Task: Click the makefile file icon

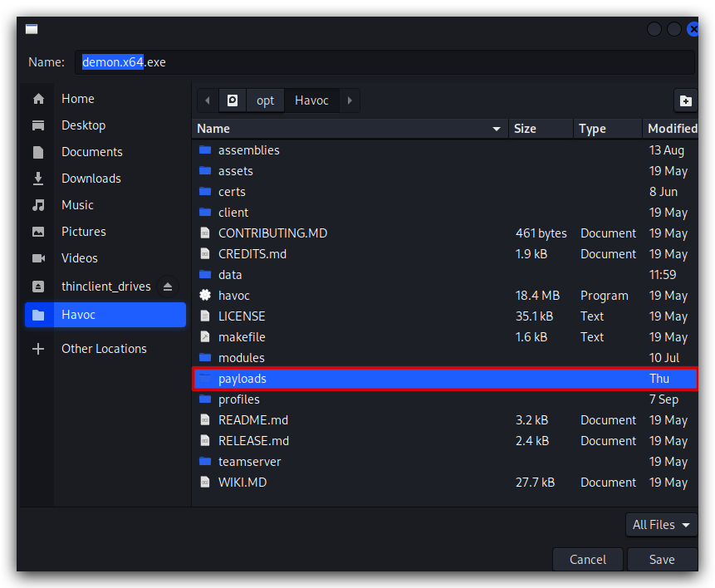Action: pos(205,336)
